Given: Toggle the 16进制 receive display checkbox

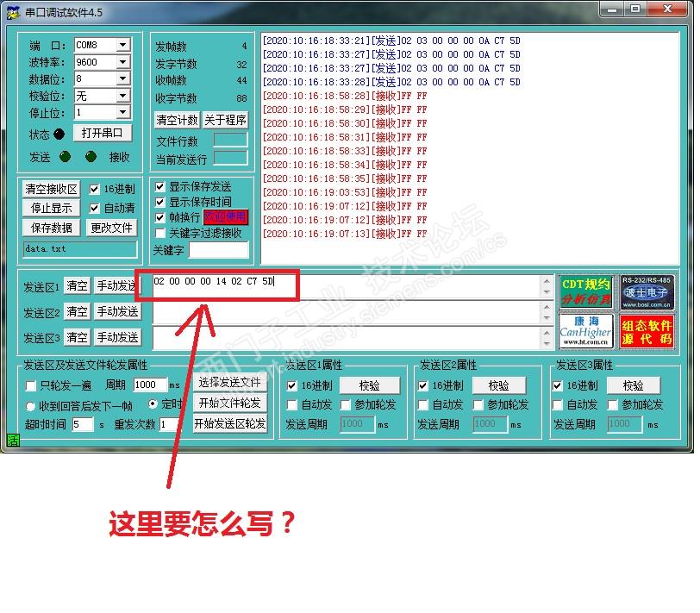Looking at the screenshot, I should click(94, 190).
